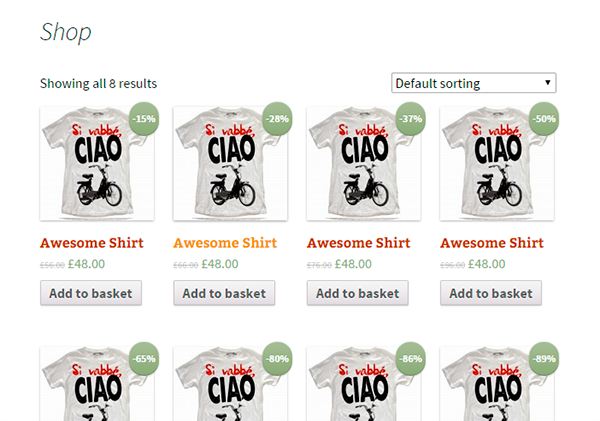Open the Default sorting dropdown
The width and height of the screenshot is (600, 421).
(473, 83)
